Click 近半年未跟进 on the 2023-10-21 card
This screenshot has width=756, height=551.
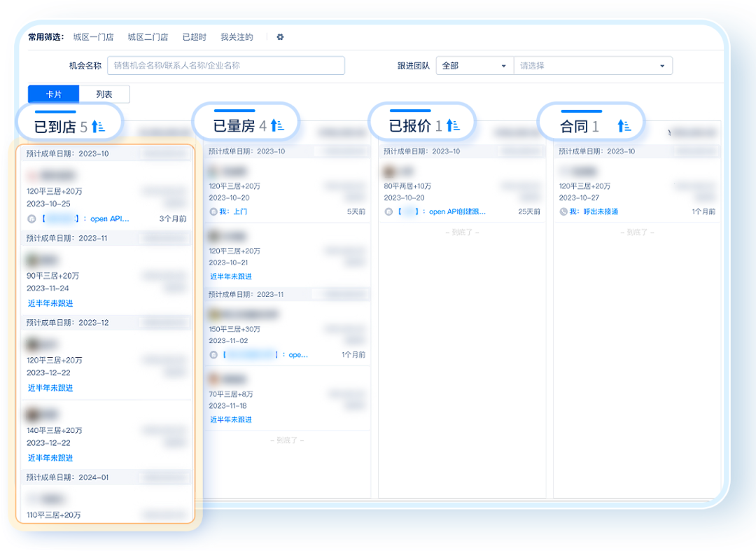coord(231,277)
